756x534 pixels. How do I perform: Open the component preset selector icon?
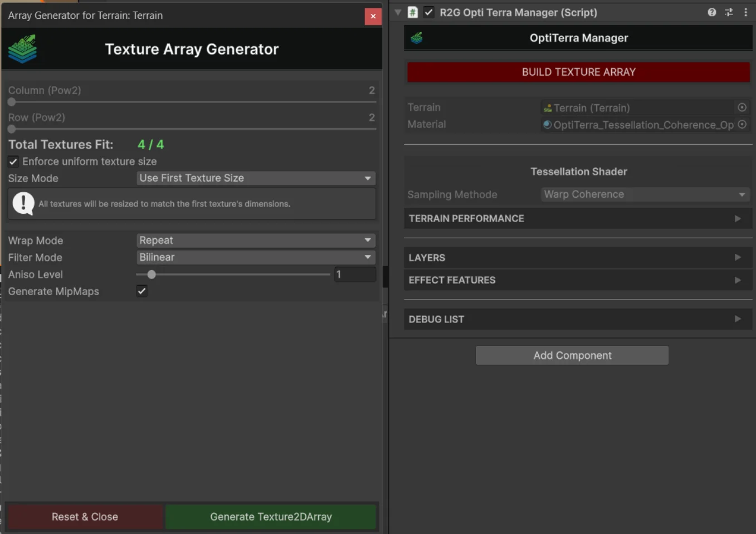[x=729, y=12]
